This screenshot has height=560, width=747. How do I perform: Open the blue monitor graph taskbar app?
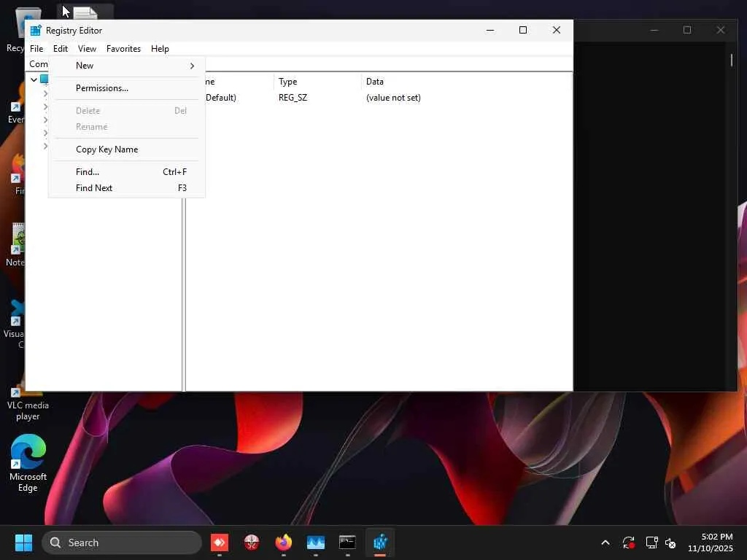coord(315,542)
